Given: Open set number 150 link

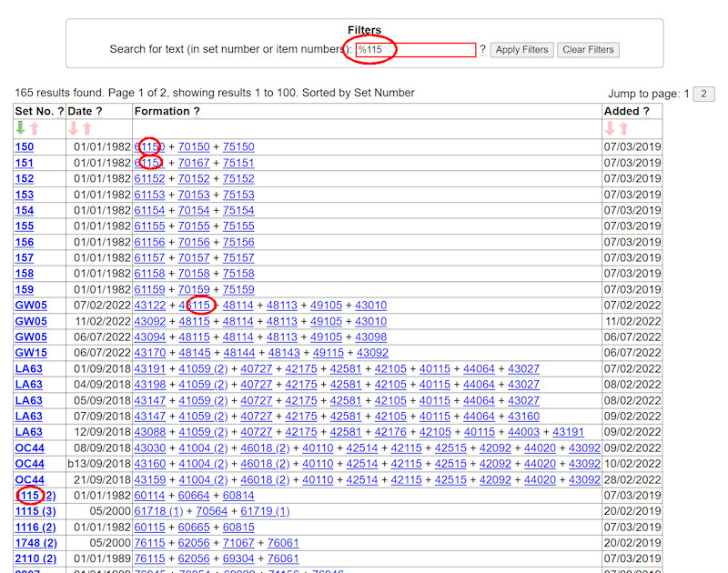Looking at the screenshot, I should pyautogui.click(x=25, y=146).
